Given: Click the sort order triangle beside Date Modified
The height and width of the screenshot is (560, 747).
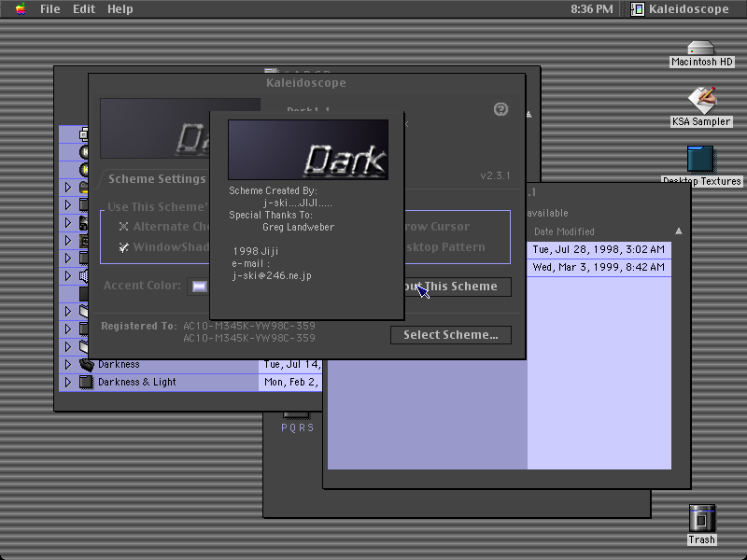Looking at the screenshot, I should click(679, 231).
